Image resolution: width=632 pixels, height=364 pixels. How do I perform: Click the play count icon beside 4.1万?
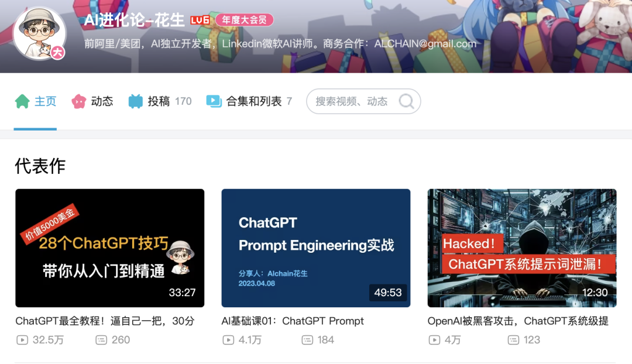228,340
